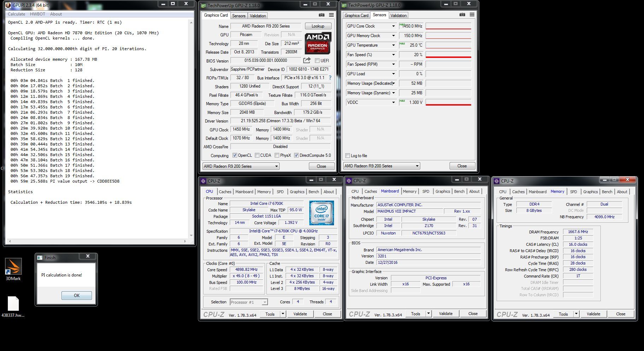This screenshot has height=351, width=644.
Task: Click the Lookup button in GPU-Z
Action: (x=318, y=26)
